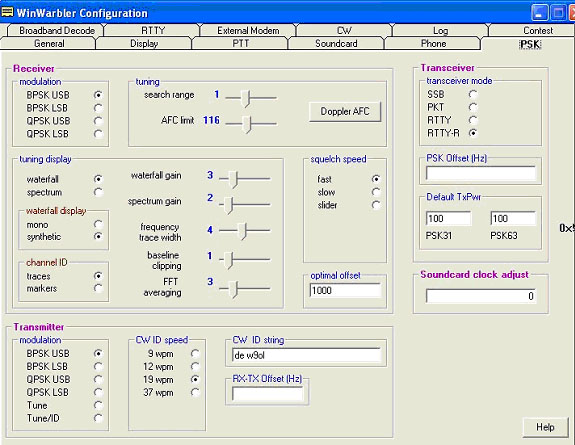Choose waterfall tuning display
The height and width of the screenshot is (445, 575).
coord(98,179)
